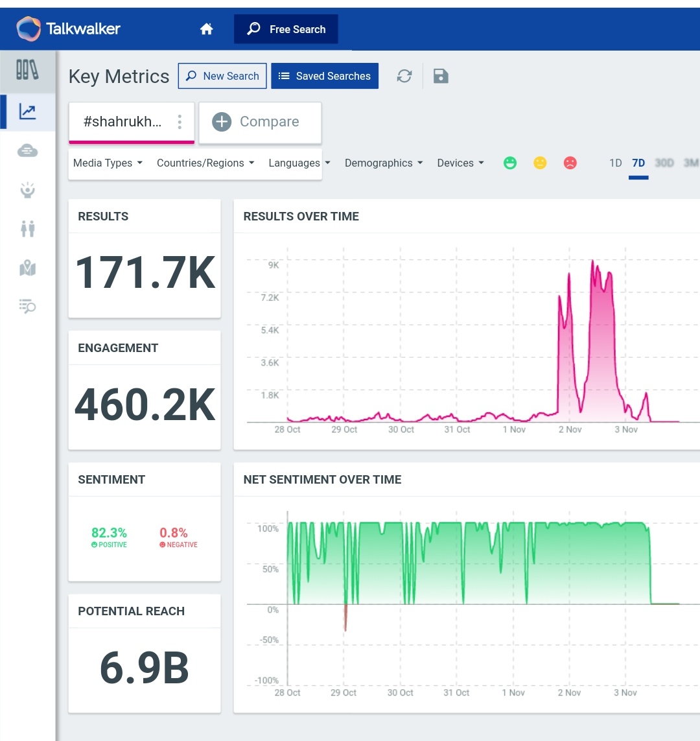Toggle the neutral sentiment face filter
The height and width of the screenshot is (741, 700).
(x=540, y=163)
